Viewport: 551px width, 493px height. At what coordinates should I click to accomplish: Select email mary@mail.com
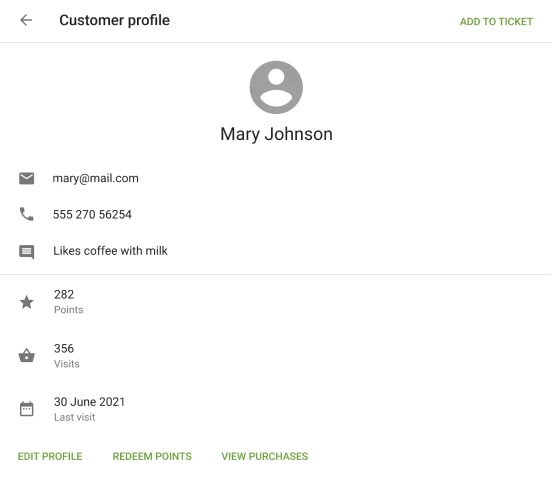pos(96,179)
